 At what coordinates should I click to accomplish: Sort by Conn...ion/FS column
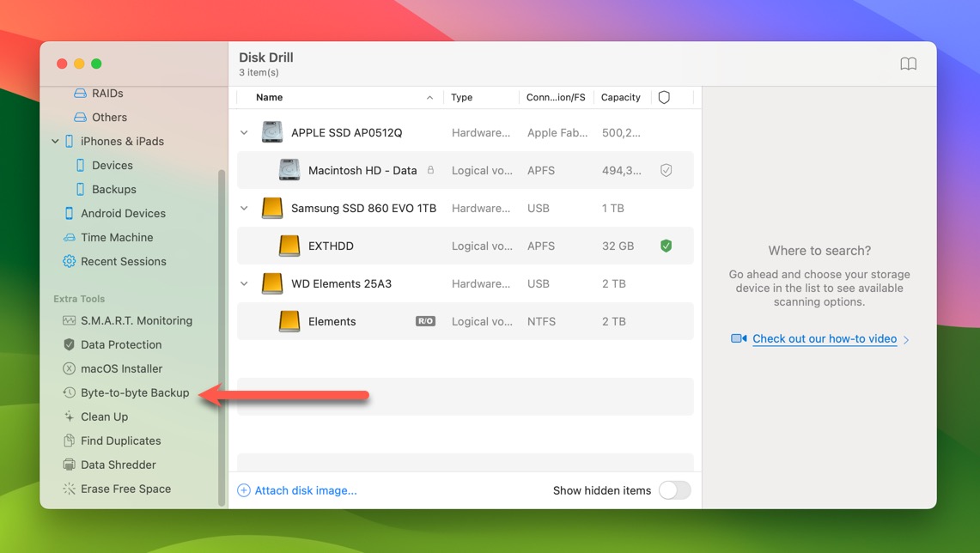click(x=556, y=98)
